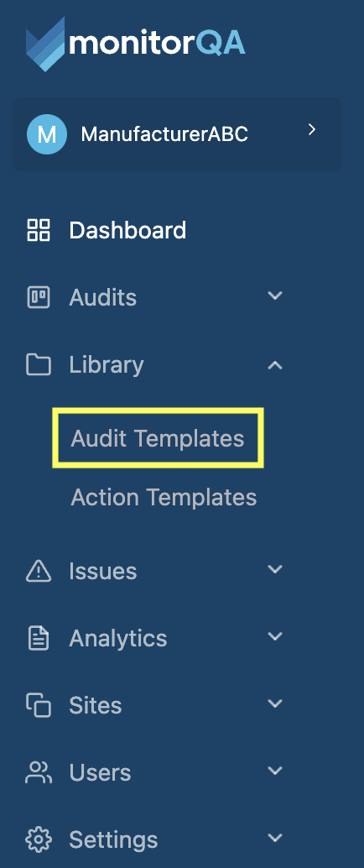Collapse the Library section chevron

pyautogui.click(x=275, y=365)
